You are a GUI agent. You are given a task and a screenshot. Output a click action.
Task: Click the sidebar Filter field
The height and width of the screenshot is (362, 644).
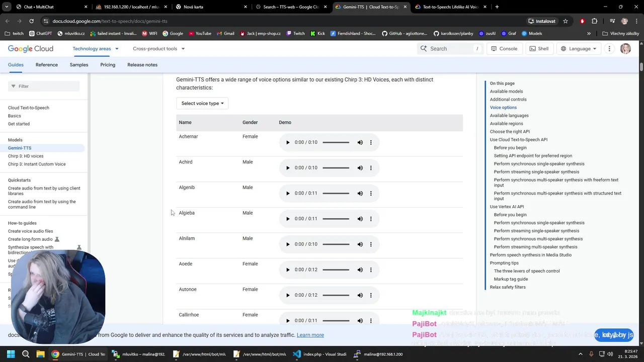coord(44,86)
